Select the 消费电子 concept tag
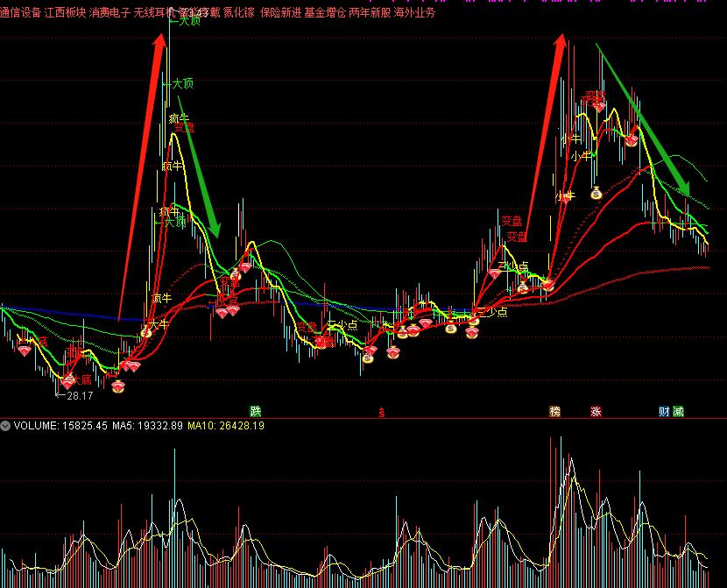Viewport: 727px width, 588px height. [x=109, y=13]
